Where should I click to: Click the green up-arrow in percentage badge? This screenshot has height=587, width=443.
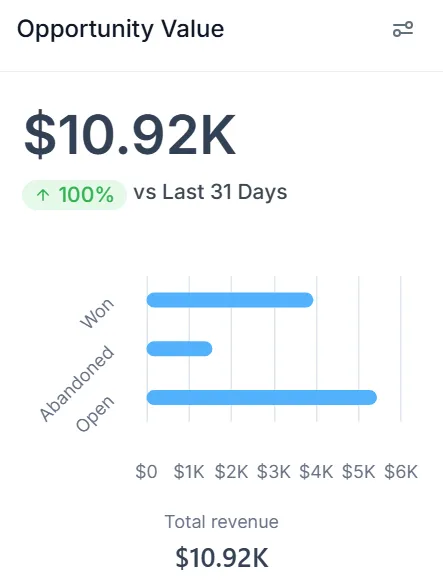pyautogui.click(x=43, y=195)
